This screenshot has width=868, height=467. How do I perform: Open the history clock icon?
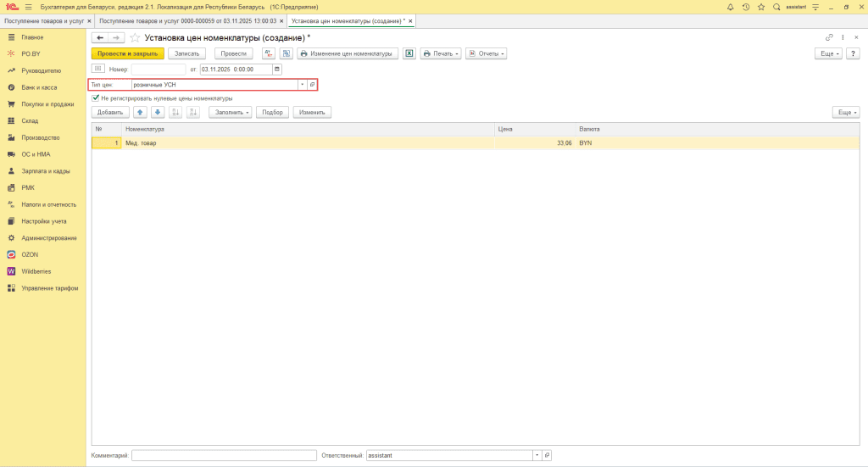coord(746,7)
